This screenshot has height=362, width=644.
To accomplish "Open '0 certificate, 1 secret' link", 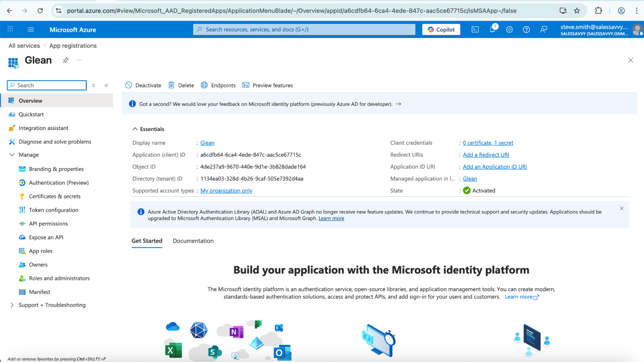I will pos(488,143).
